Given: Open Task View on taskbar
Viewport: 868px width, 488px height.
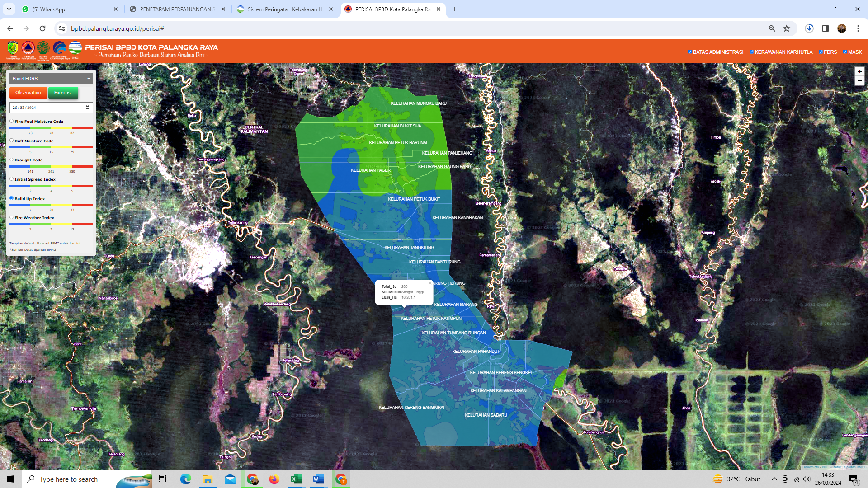Looking at the screenshot, I should pyautogui.click(x=163, y=479).
